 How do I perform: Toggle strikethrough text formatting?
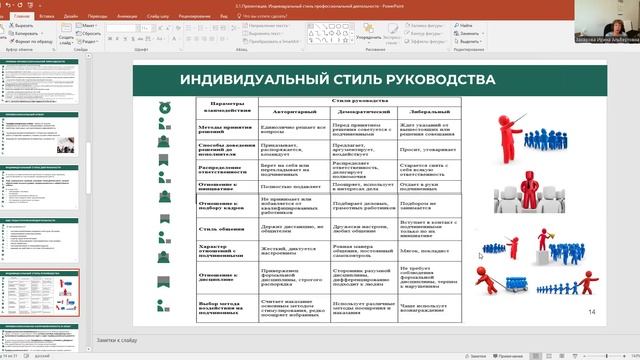point(140,39)
